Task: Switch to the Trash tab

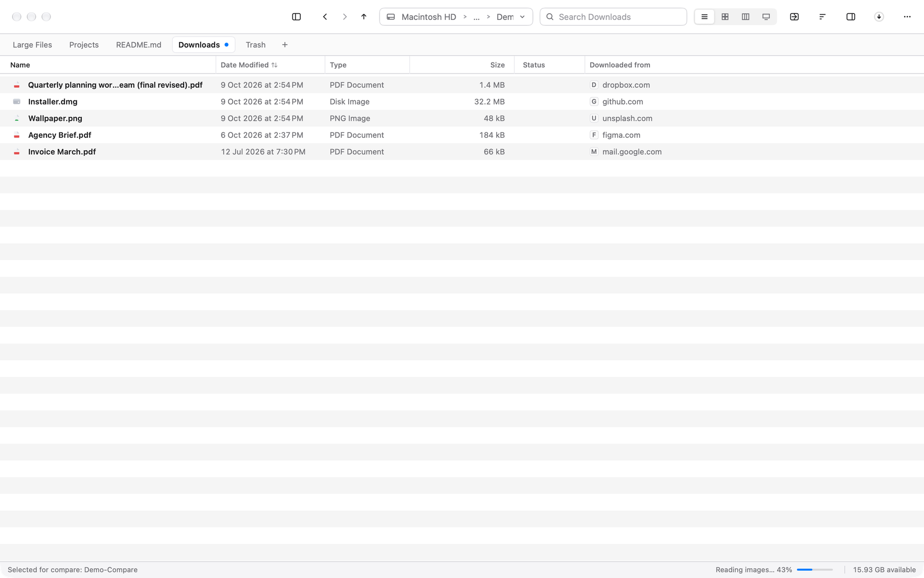Action: click(x=256, y=45)
